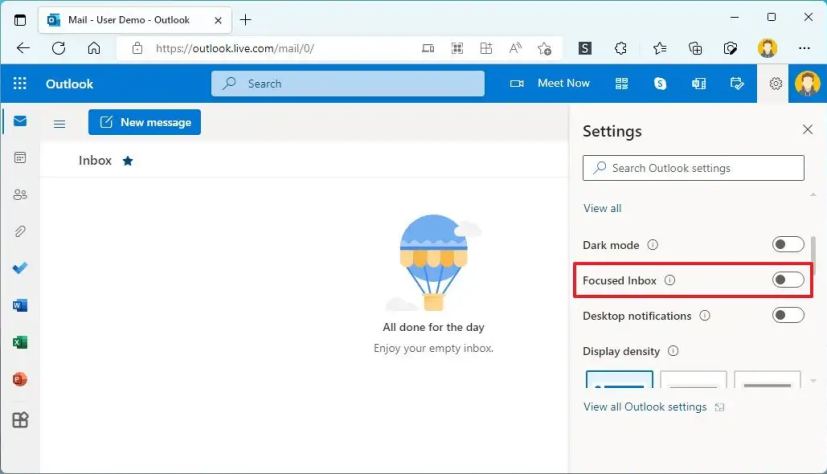Toggle the Dark mode switch
827x474 pixels.
788,244
